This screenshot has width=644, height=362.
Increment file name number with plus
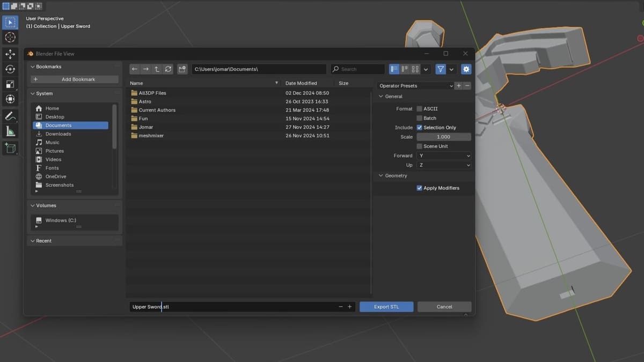coord(350,307)
